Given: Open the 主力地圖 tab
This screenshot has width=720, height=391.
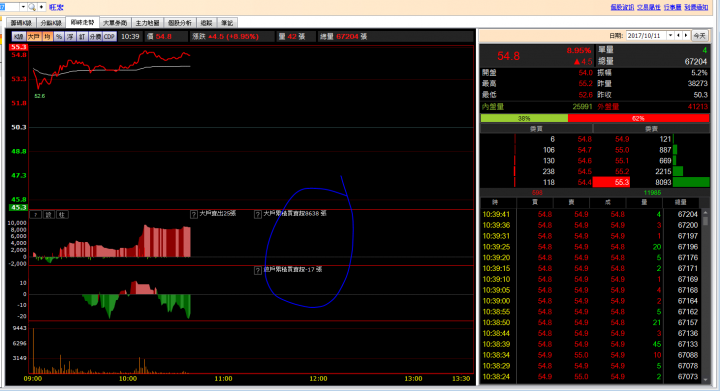Looking at the screenshot, I should [x=147, y=23].
